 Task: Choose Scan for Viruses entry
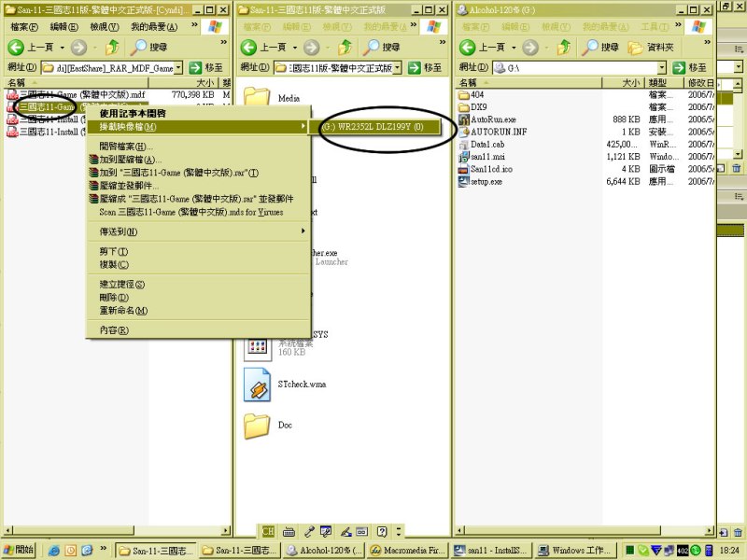click(197, 212)
